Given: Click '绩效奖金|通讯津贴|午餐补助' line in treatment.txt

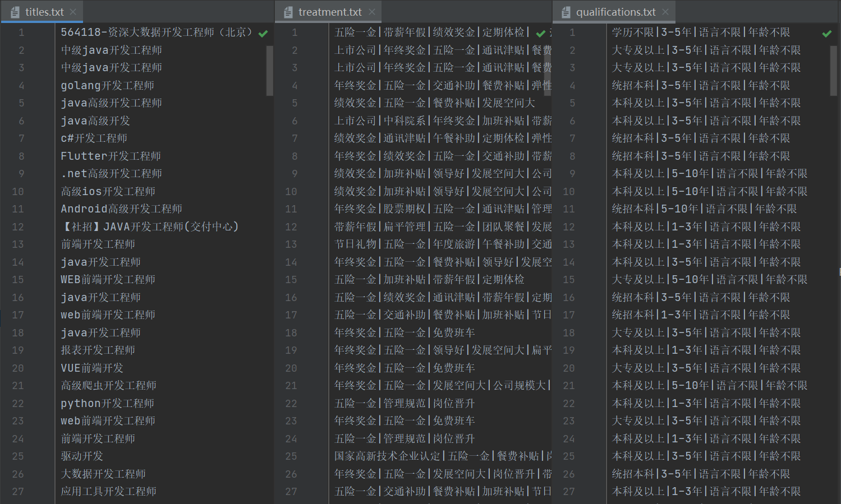Looking at the screenshot, I should point(443,138).
